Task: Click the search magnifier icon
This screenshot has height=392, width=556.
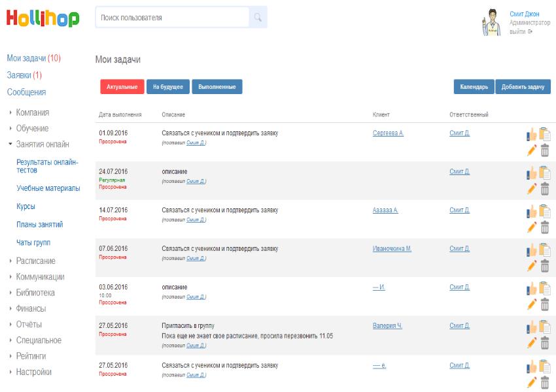Action: tap(258, 17)
